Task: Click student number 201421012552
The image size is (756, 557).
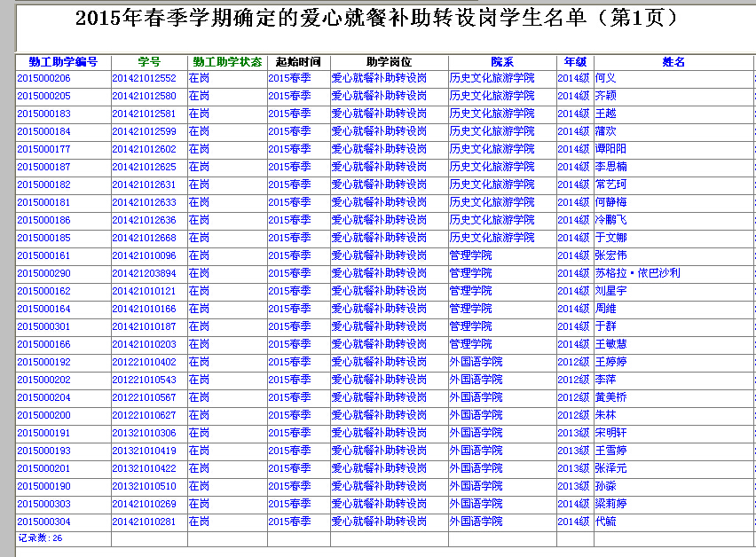Action: 144,79
